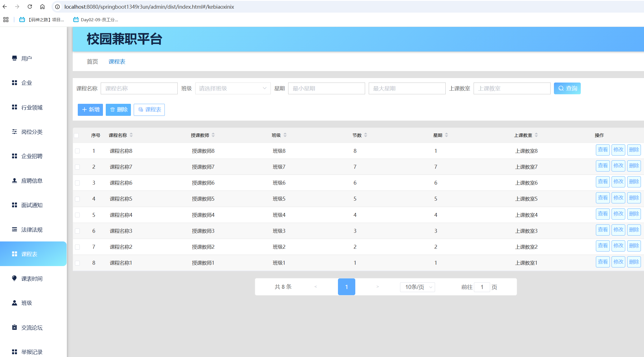The image size is (644, 357).
Task: Check the row for 课程名称5
Action: tap(77, 199)
